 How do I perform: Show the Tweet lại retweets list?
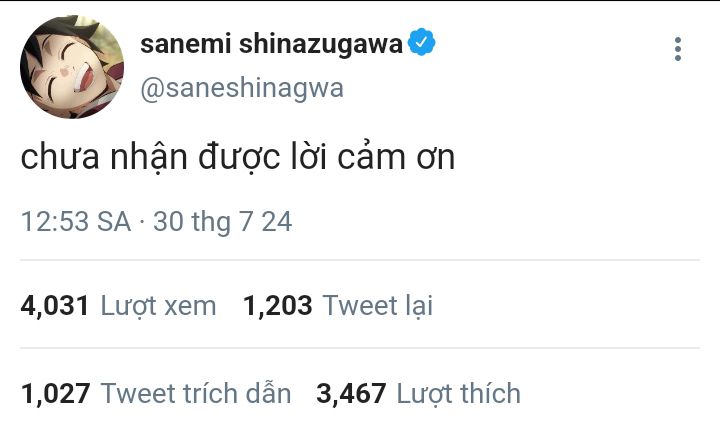(x=378, y=305)
